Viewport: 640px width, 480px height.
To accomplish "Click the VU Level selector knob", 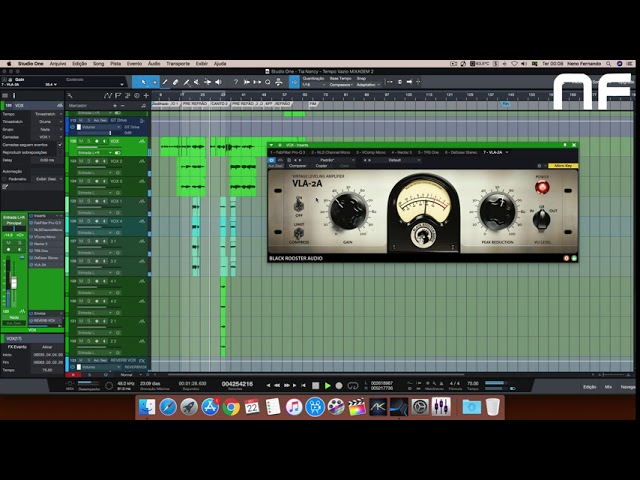I will (542, 219).
